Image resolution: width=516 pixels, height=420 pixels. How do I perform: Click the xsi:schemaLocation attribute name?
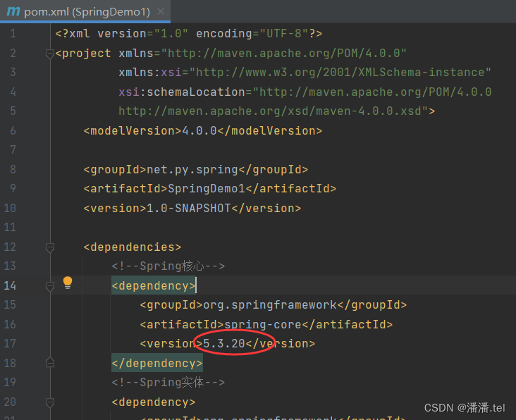point(182,92)
